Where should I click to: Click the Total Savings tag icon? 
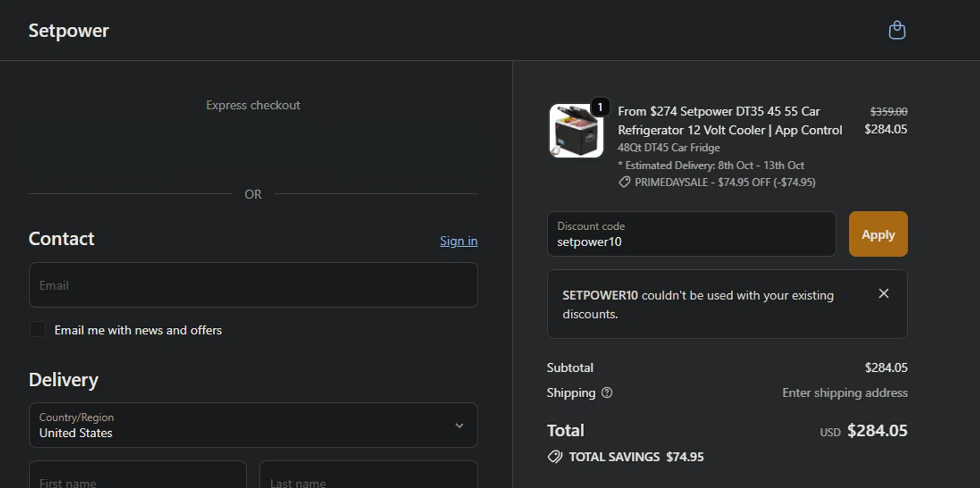pyautogui.click(x=555, y=457)
